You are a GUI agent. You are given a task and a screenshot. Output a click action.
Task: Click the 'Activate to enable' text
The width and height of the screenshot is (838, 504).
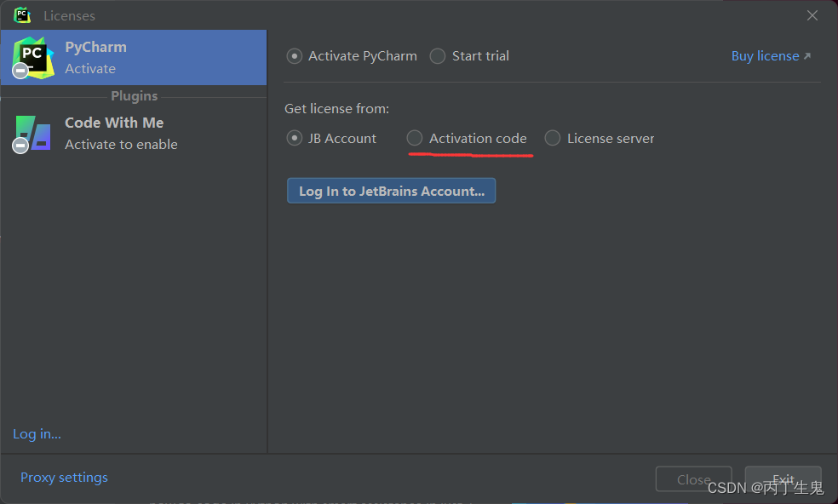click(x=121, y=145)
